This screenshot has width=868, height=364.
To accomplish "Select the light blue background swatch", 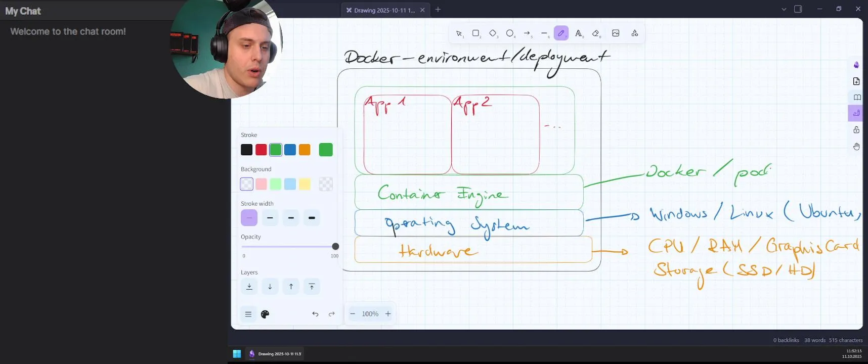I will [290, 184].
